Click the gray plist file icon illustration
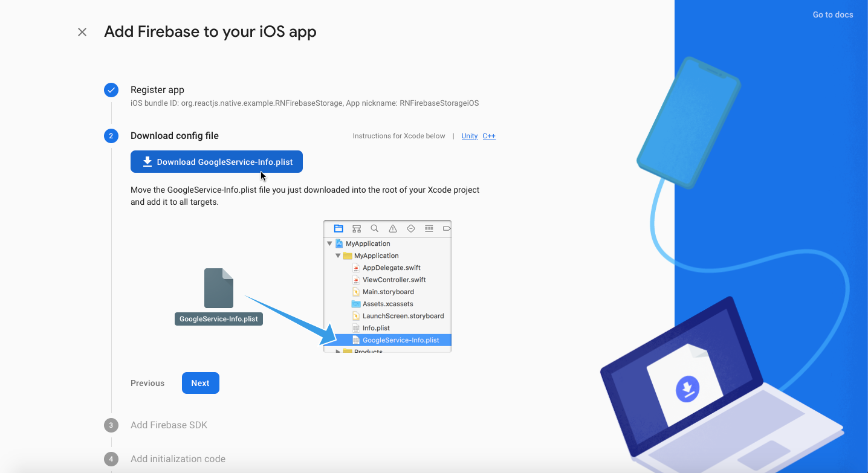Viewport: 868px width, 473px height. pos(219,288)
